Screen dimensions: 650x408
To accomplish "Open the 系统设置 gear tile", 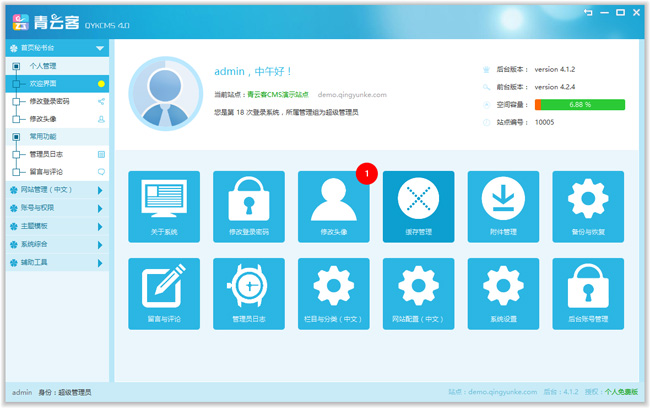I will 503,294.
